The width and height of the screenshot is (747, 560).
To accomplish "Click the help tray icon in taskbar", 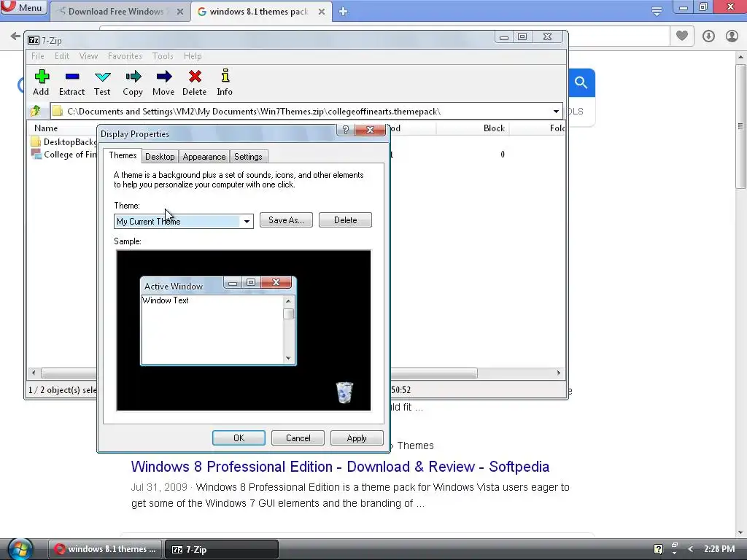I will [658, 549].
